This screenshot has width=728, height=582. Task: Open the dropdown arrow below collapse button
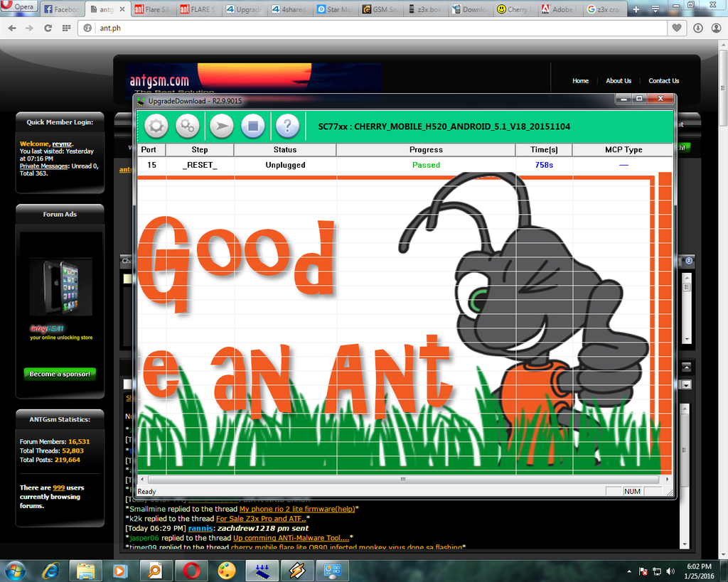[686, 384]
